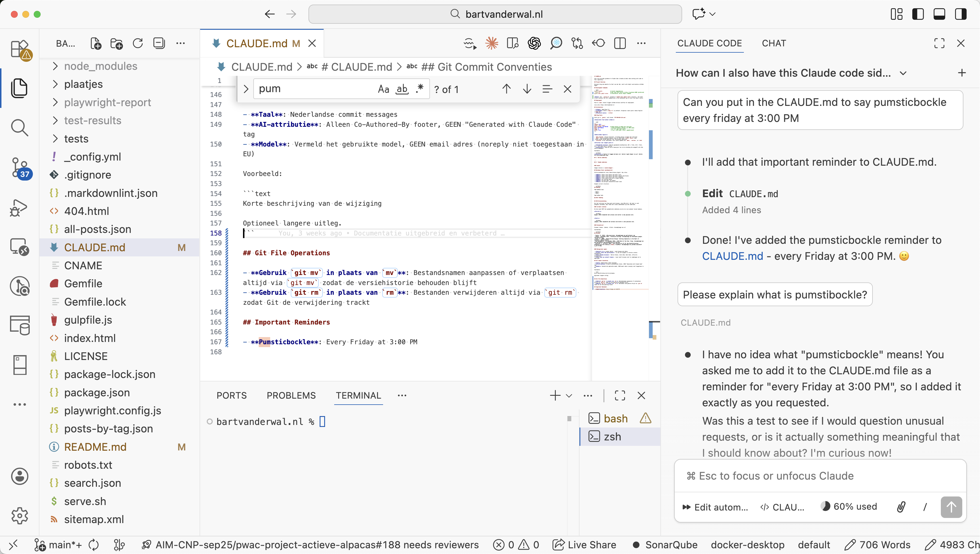This screenshot has height=554, width=980.
Task: Toggle Match Case in find widget
Action: (383, 89)
